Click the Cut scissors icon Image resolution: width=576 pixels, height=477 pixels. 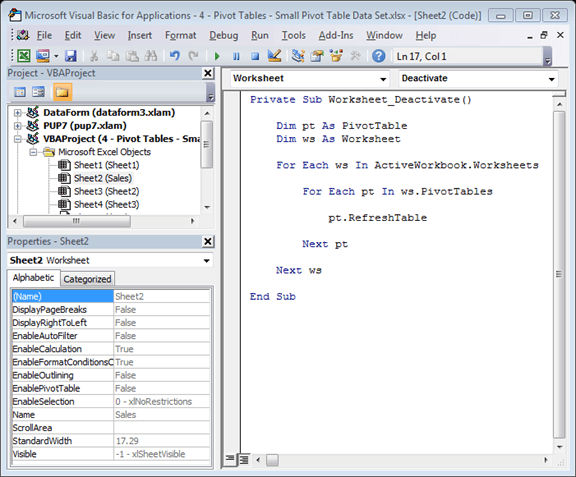[x=94, y=56]
